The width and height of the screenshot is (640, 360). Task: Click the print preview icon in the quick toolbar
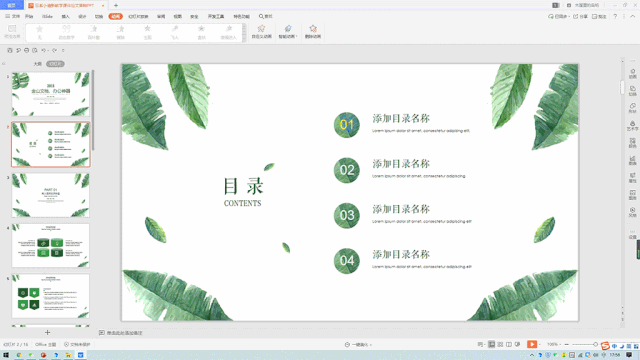tap(35, 50)
